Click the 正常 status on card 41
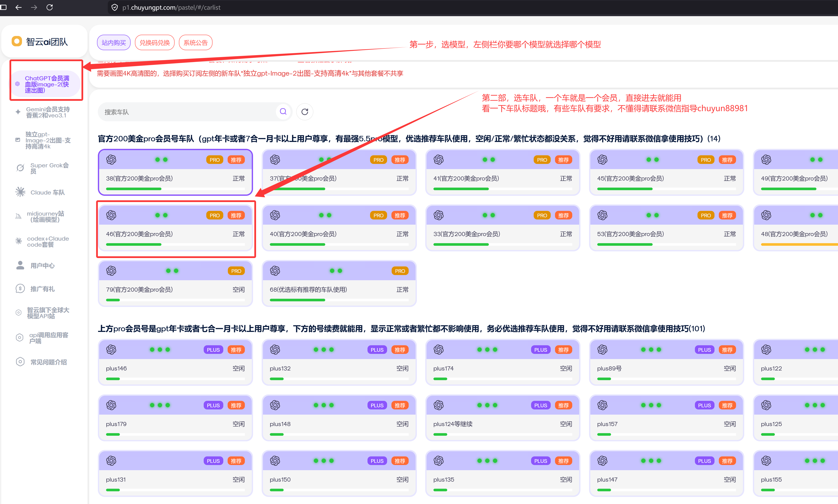Image resolution: width=838 pixels, height=504 pixels. pyautogui.click(x=566, y=178)
